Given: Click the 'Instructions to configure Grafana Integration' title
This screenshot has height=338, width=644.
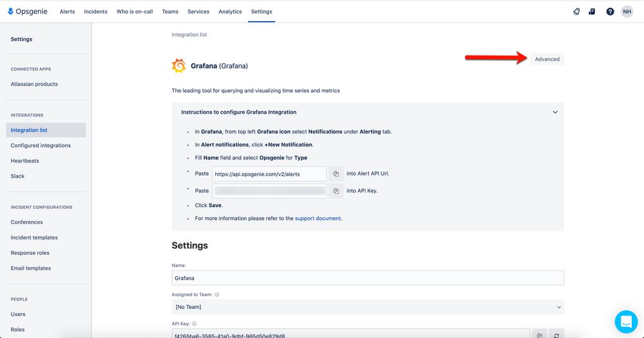Looking at the screenshot, I should pyautogui.click(x=239, y=112).
